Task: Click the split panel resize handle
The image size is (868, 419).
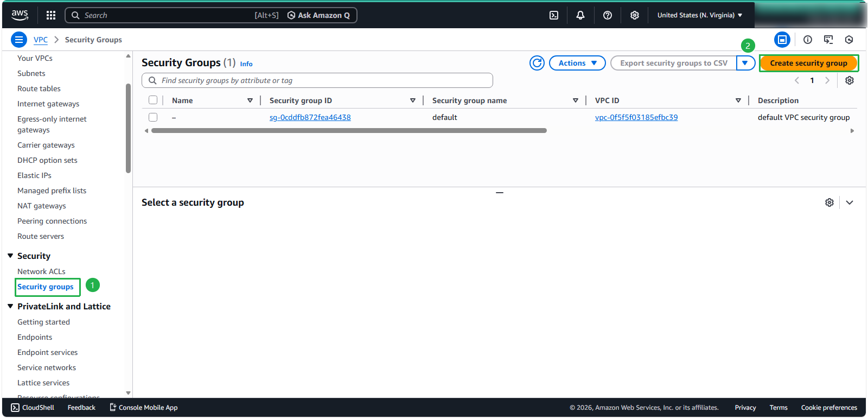Action: coord(500,193)
